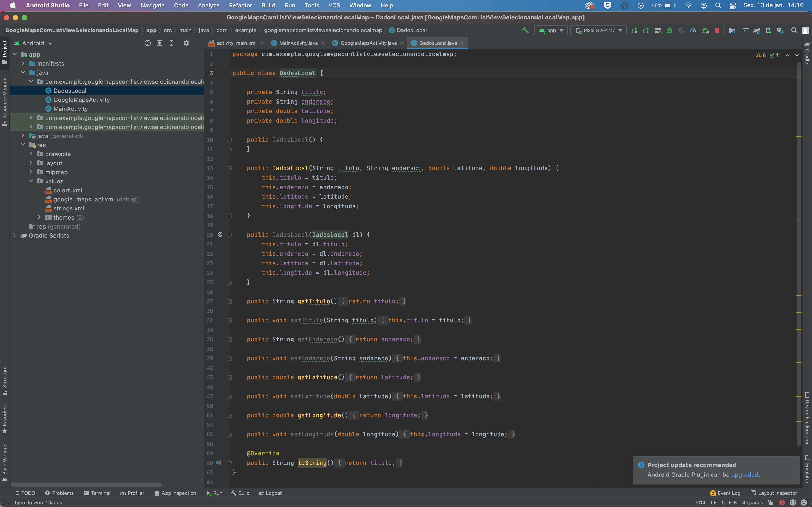
Task: Open the run configuration dropdown showing 'app'
Action: 551,30
